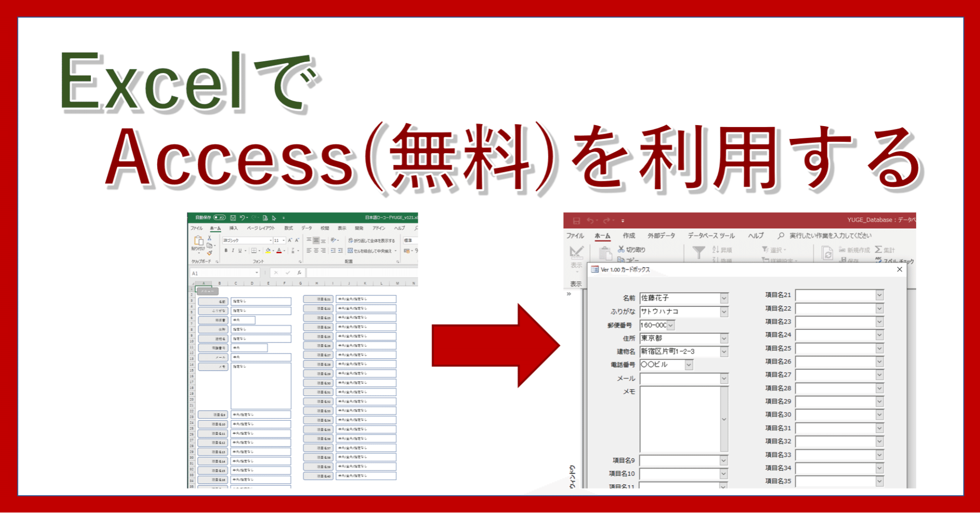Click Access ascending sort button

722,250
